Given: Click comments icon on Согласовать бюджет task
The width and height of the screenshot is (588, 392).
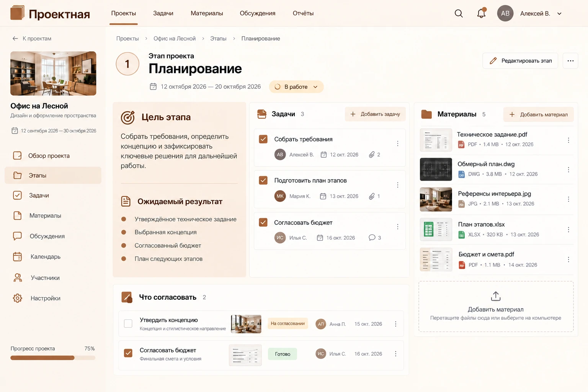Looking at the screenshot, I should coord(372,238).
